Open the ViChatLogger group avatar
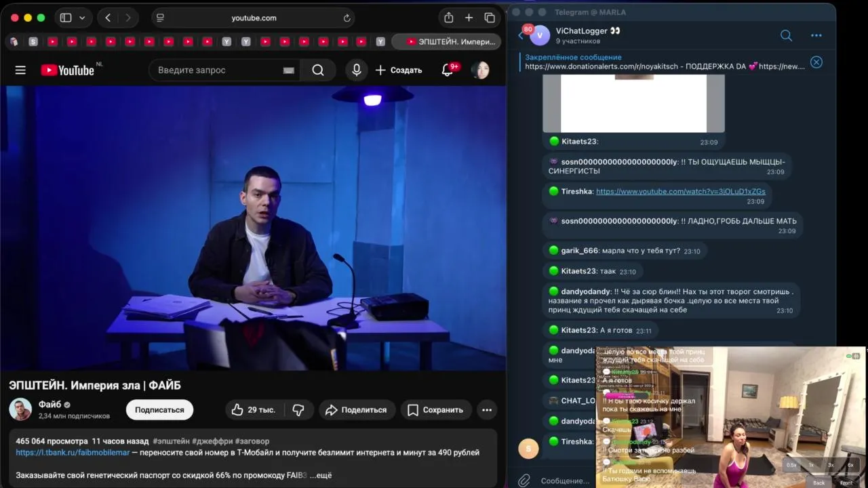This screenshot has width=868, height=488. coord(540,35)
